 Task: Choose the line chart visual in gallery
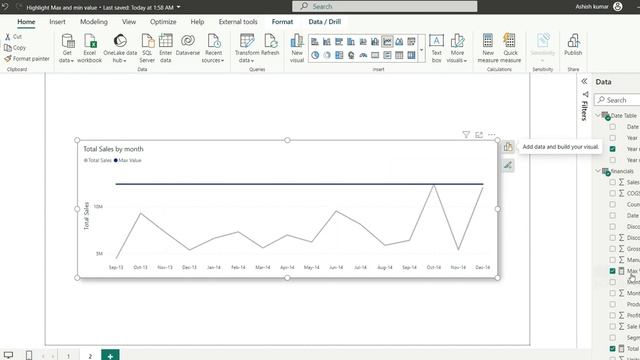(387, 41)
